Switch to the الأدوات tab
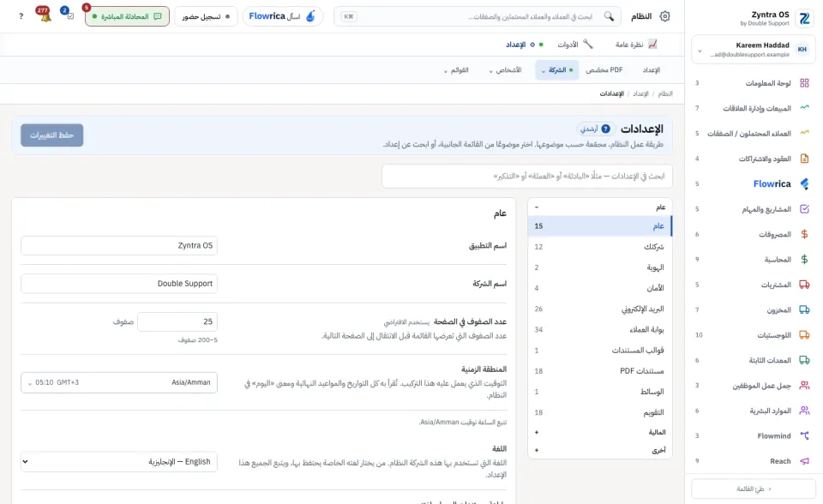 pyautogui.click(x=574, y=44)
